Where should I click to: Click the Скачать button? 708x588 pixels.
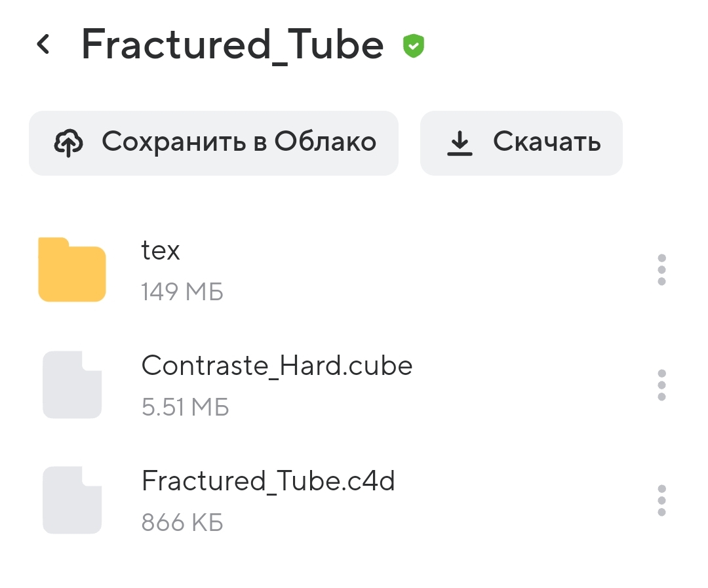521,143
